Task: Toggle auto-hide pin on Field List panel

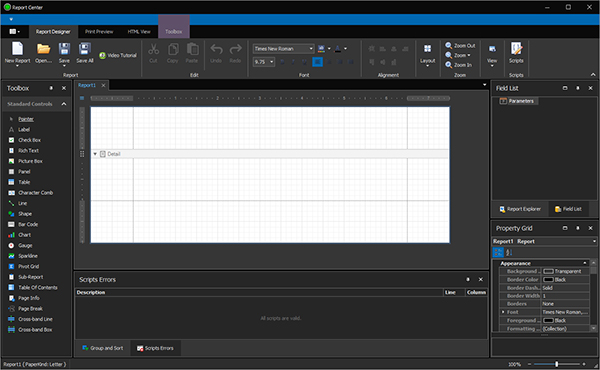Action: 578,88
